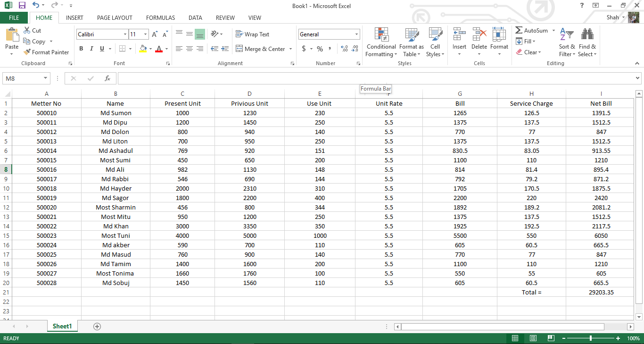Toggle bold formatting
Viewport: 644px width, 344px height.
(81, 49)
